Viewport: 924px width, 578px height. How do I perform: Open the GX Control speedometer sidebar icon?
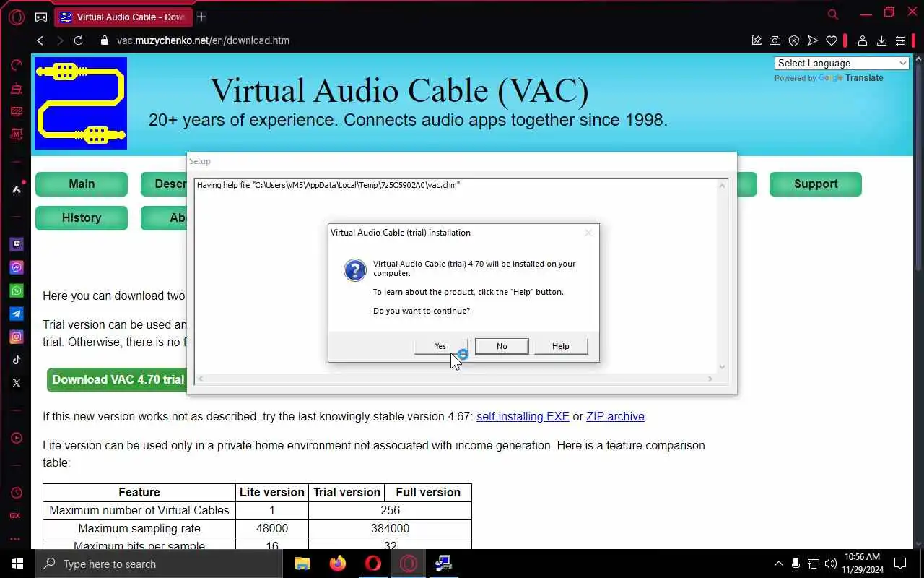point(16,66)
